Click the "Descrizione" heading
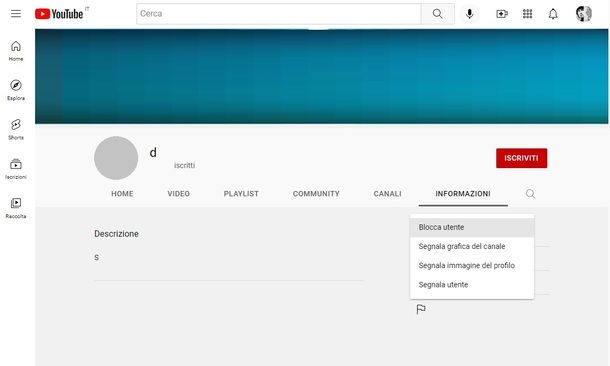 pos(116,234)
